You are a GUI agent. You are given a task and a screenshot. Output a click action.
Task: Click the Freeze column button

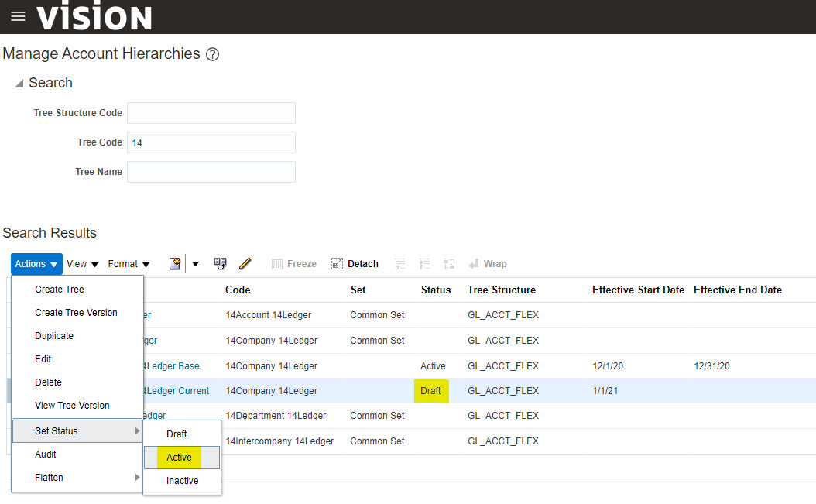click(294, 264)
